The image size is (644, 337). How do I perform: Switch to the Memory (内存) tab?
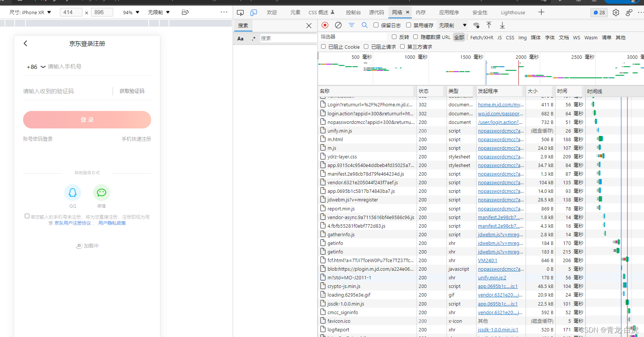click(x=421, y=12)
